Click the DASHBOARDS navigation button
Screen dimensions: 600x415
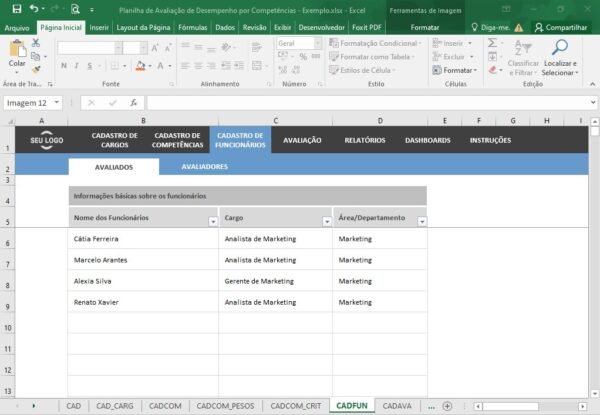click(428, 140)
